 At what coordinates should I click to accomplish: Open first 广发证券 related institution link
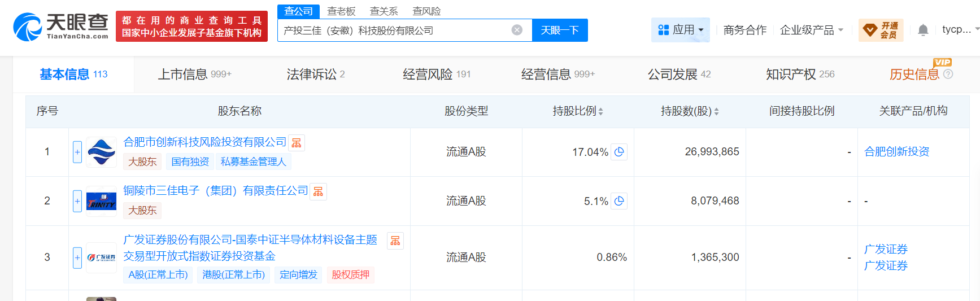click(x=886, y=249)
